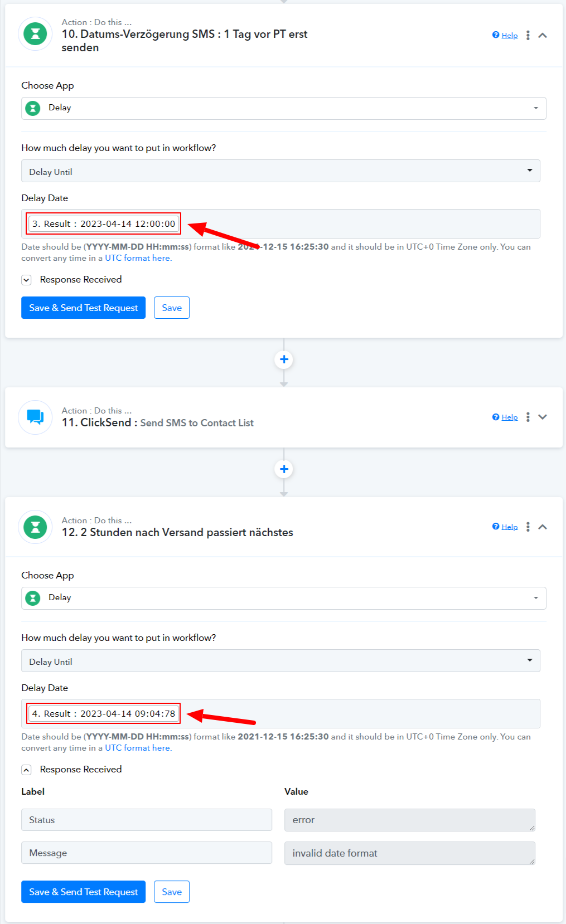Click Delay Date field in step 12
566x924 pixels.
[x=357, y=713]
